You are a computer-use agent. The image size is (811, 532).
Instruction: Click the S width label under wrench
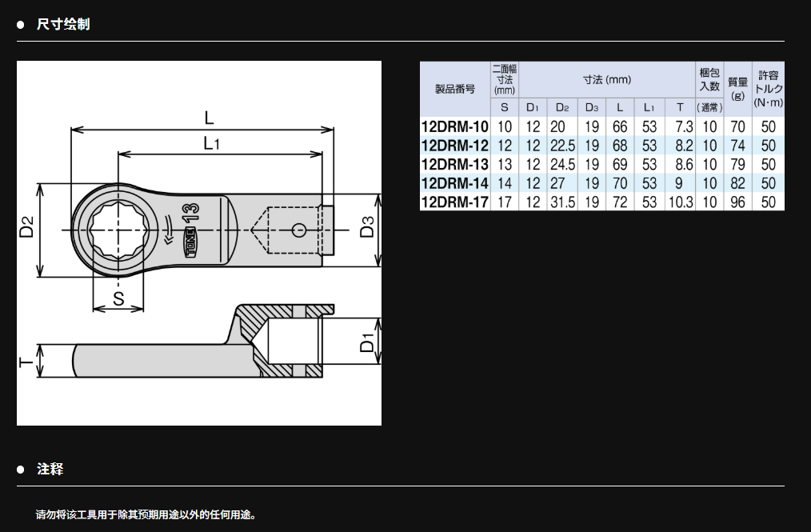[118, 298]
